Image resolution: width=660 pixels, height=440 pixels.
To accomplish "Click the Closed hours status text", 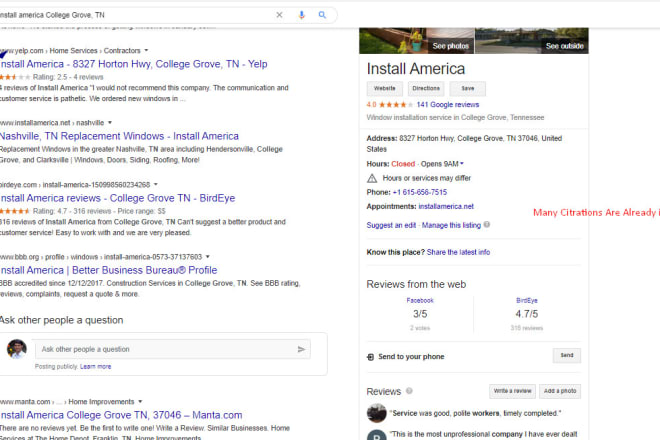I will [x=403, y=164].
